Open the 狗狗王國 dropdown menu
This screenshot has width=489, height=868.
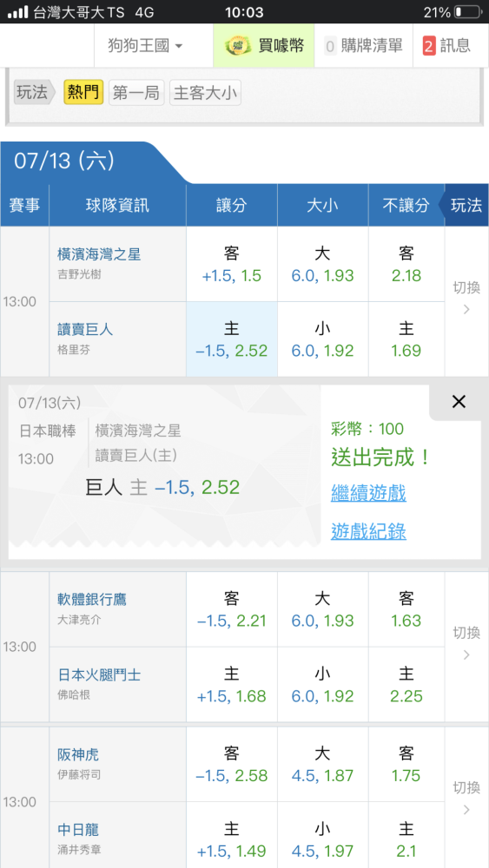(x=145, y=46)
